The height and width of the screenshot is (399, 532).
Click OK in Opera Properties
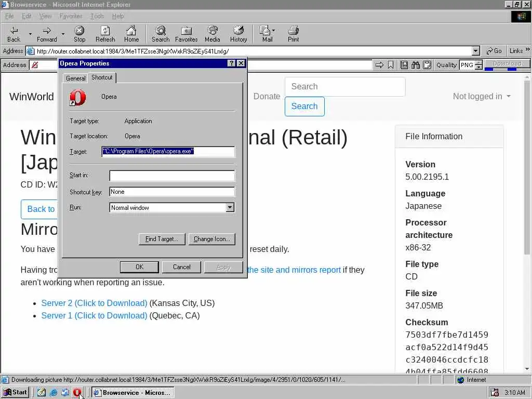(x=139, y=267)
